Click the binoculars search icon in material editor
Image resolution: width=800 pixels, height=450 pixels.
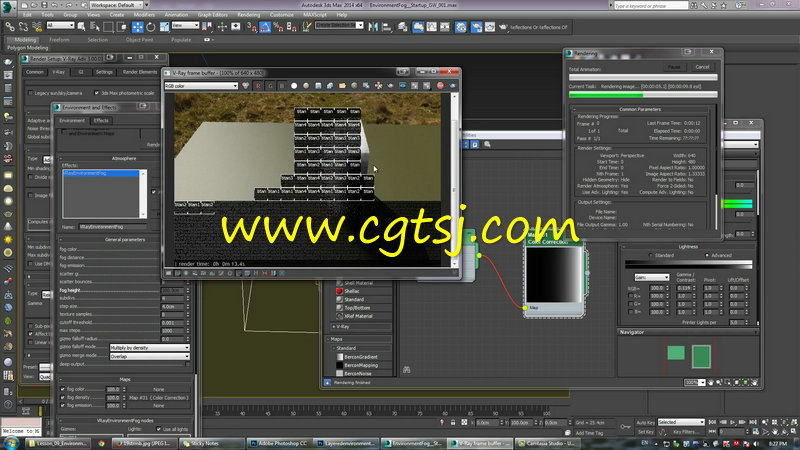(x=407, y=369)
